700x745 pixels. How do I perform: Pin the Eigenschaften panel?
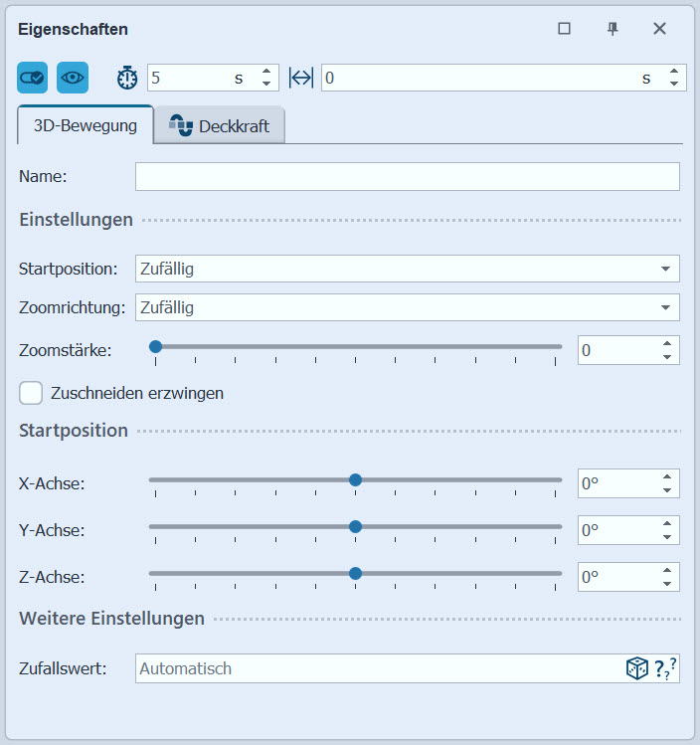[x=612, y=29]
